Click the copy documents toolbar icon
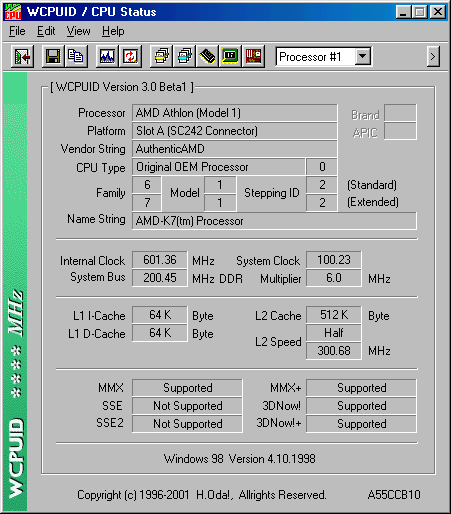This screenshot has height=514, width=451. click(76, 56)
